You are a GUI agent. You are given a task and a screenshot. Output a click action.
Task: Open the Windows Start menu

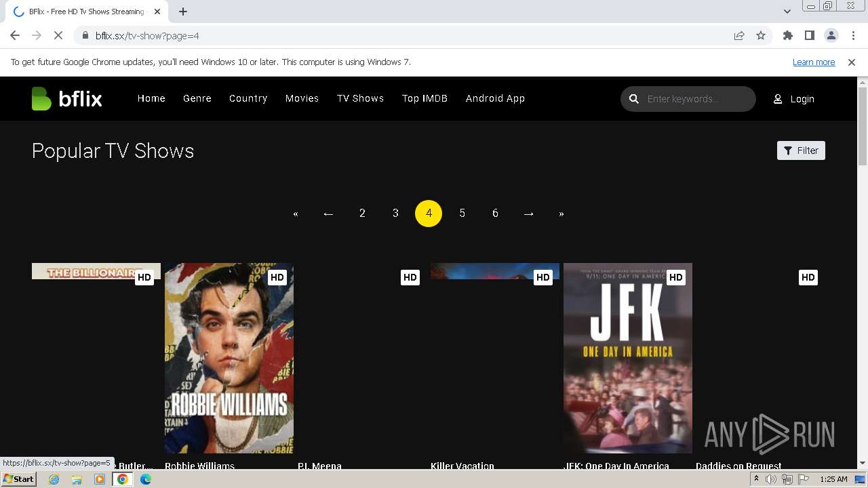point(19,479)
